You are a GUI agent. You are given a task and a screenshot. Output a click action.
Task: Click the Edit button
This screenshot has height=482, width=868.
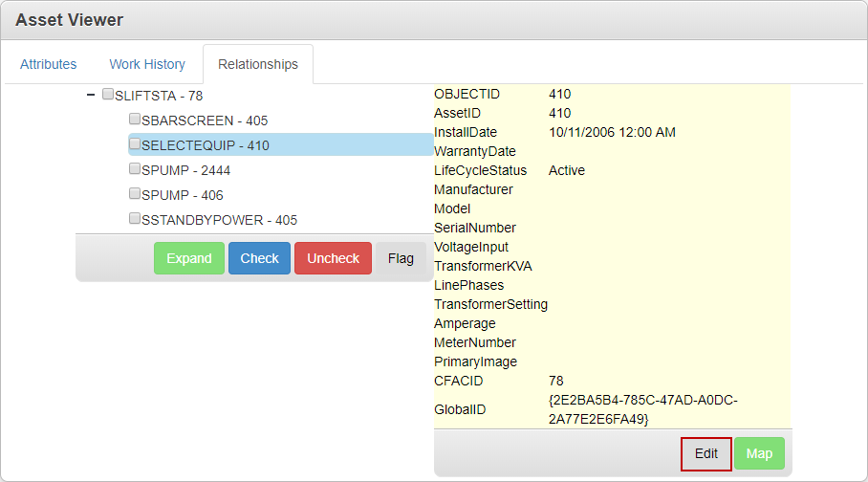pyautogui.click(x=706, y=453)
